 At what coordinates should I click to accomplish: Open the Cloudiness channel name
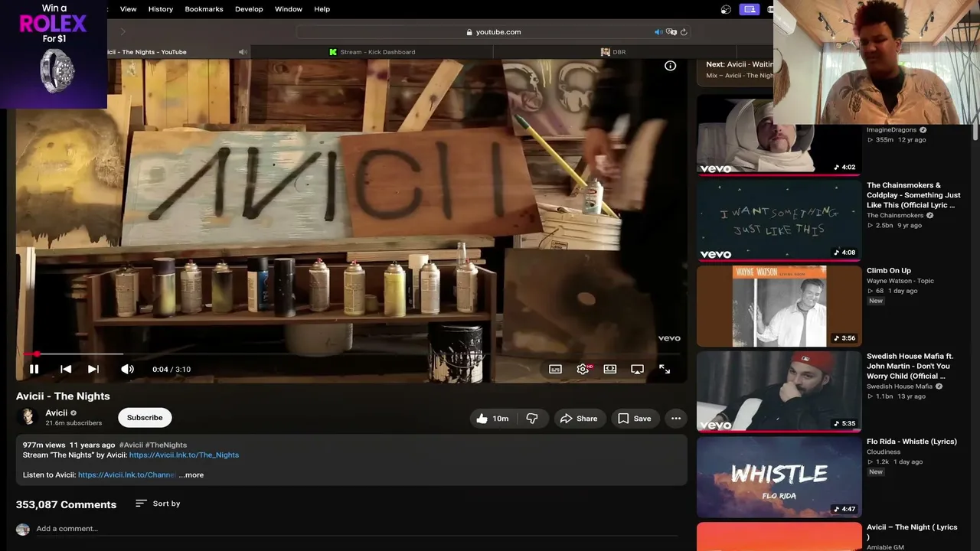tap(884, 452)
